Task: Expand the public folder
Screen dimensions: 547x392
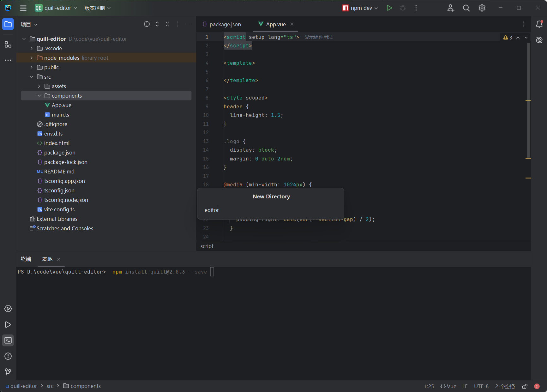Action: click(32, 67)
